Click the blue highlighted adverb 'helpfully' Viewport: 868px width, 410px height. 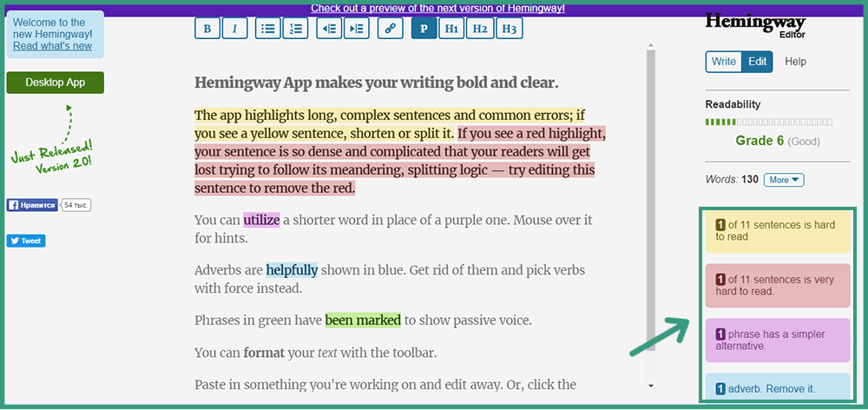point(292,270)
